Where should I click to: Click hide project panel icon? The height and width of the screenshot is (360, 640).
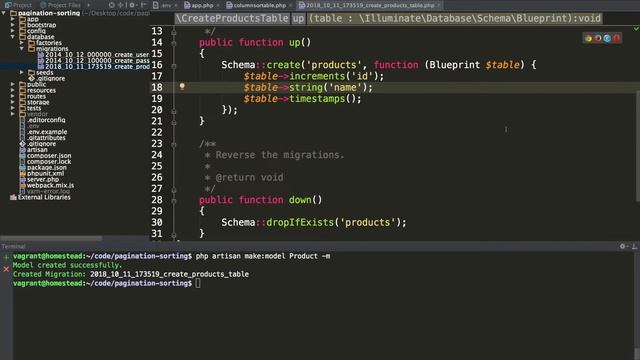click(143, 5)
